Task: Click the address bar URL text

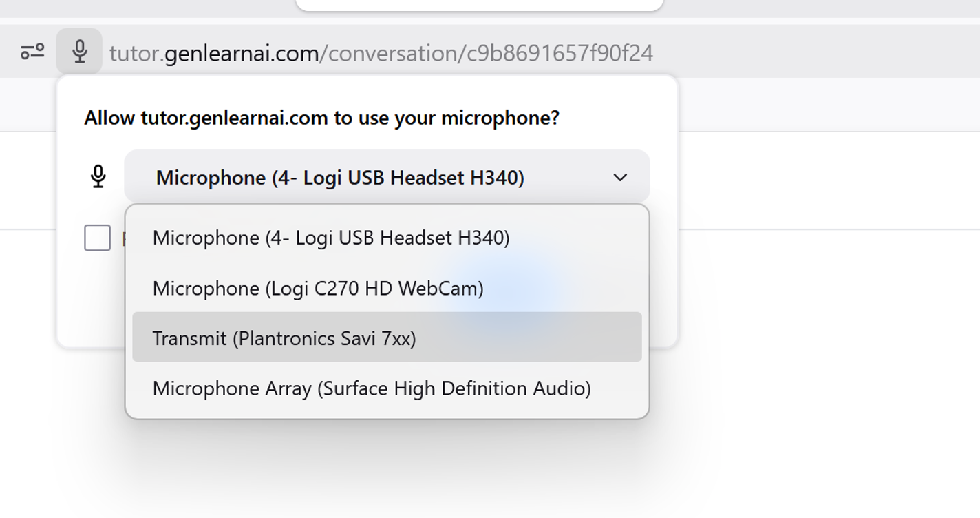Action: click(381, 53)
